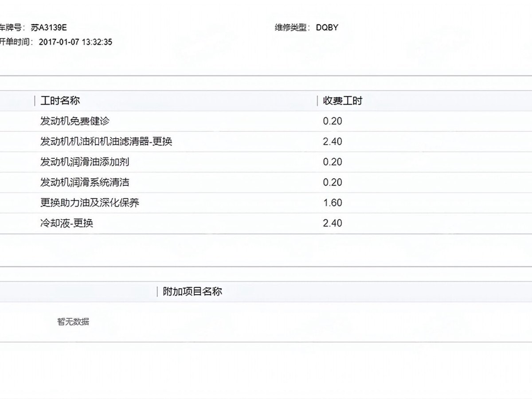Click the order time 2017-01-07 13:32:35

(x=75, y=43)
